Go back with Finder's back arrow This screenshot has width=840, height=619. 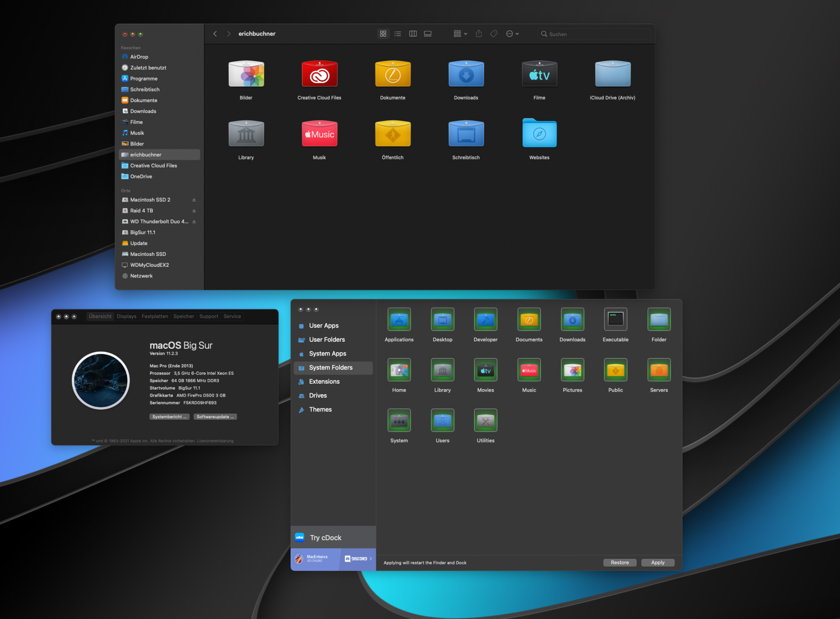pyautogui.click(x=215, y=34)
